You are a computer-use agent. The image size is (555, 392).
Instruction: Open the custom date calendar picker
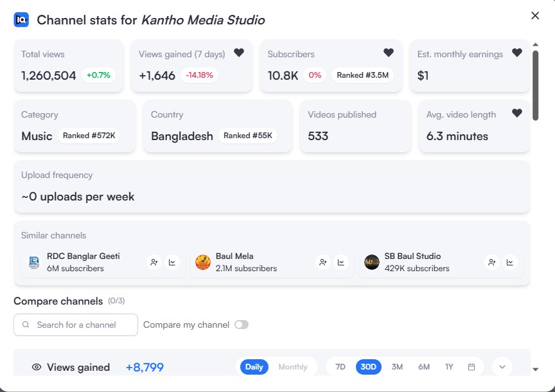(x=471, y=367)
